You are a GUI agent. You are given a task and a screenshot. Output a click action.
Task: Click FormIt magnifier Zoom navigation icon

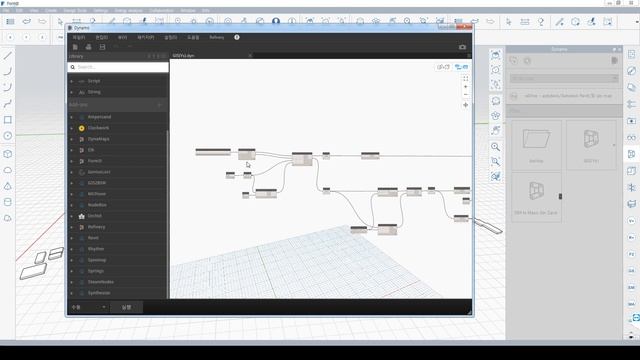pos(496,147)
